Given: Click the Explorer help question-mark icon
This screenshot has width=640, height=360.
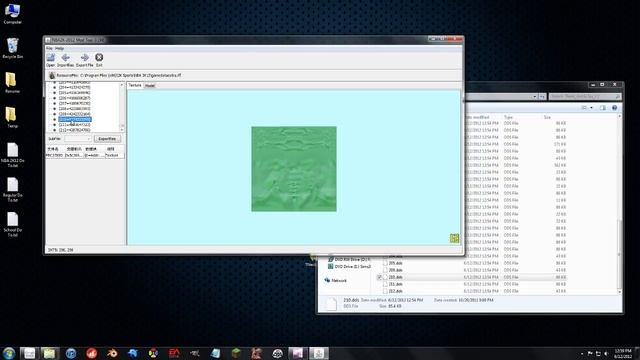Looking at the screenshot, I should pyautogui.click(x=614, y=108).
